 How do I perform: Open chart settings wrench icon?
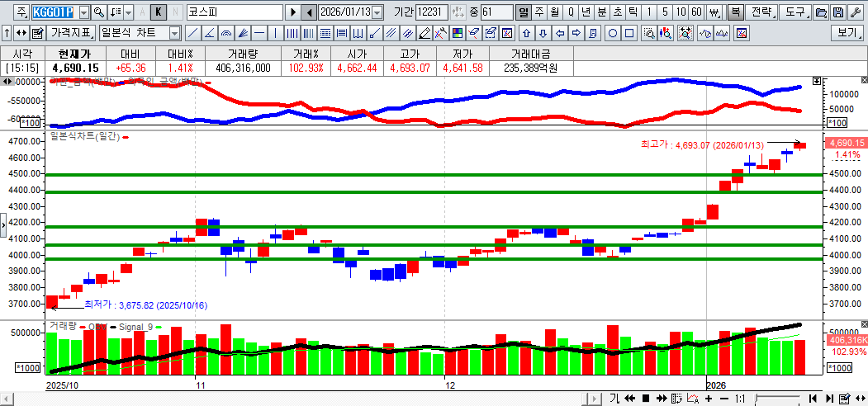tap(855, 12)
